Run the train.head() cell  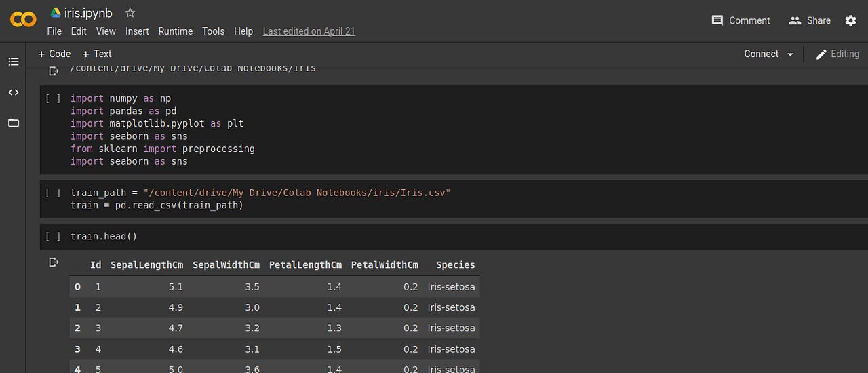point(53,236)
